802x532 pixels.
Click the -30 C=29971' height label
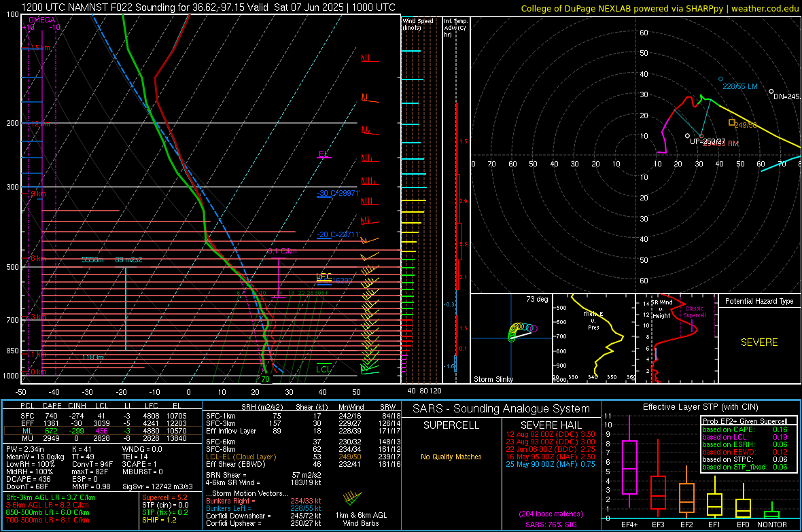[338, 194]
